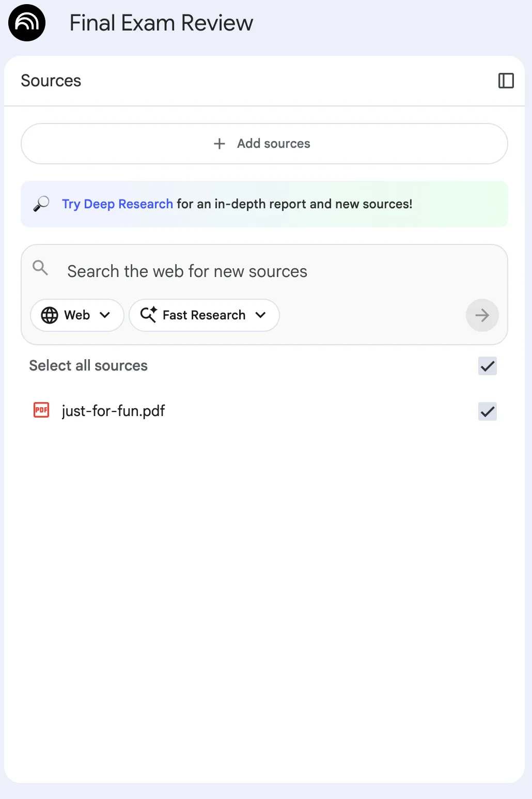Viewport: 532px width, 799px height.
Task: Click the red PDF icon beside just-for-fun.pdf
Action: [41, 410]
